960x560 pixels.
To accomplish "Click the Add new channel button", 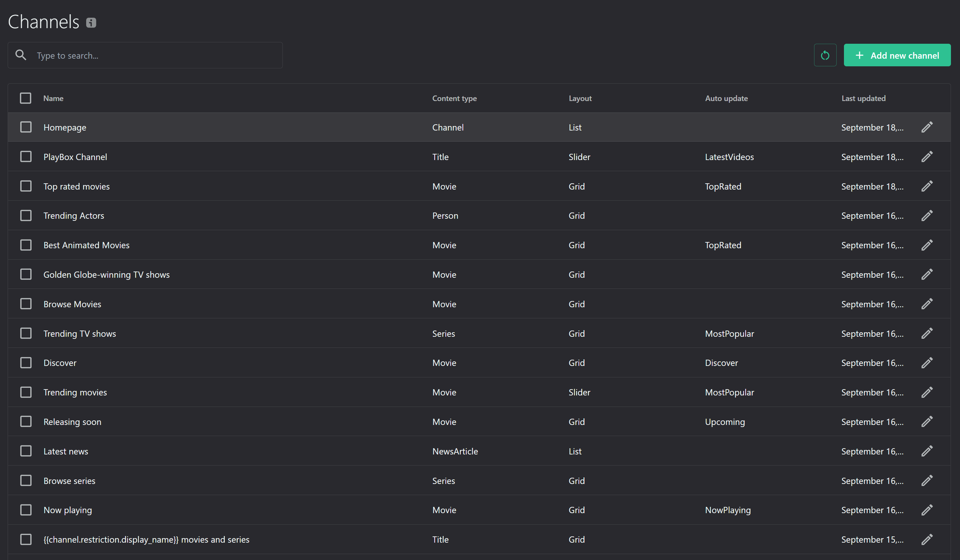I will [x=897, y=56].
